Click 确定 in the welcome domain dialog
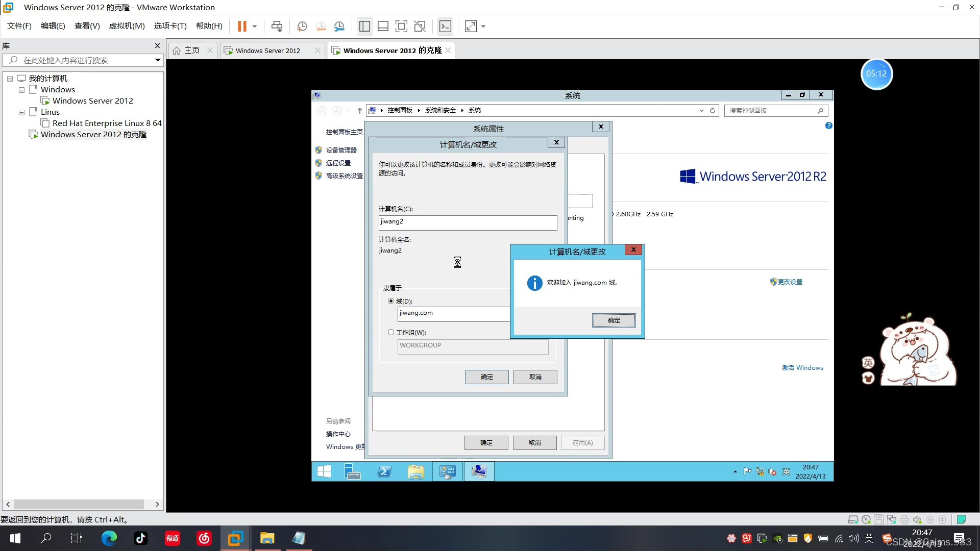This screenshot has width=980, height=551. point(614,320)
